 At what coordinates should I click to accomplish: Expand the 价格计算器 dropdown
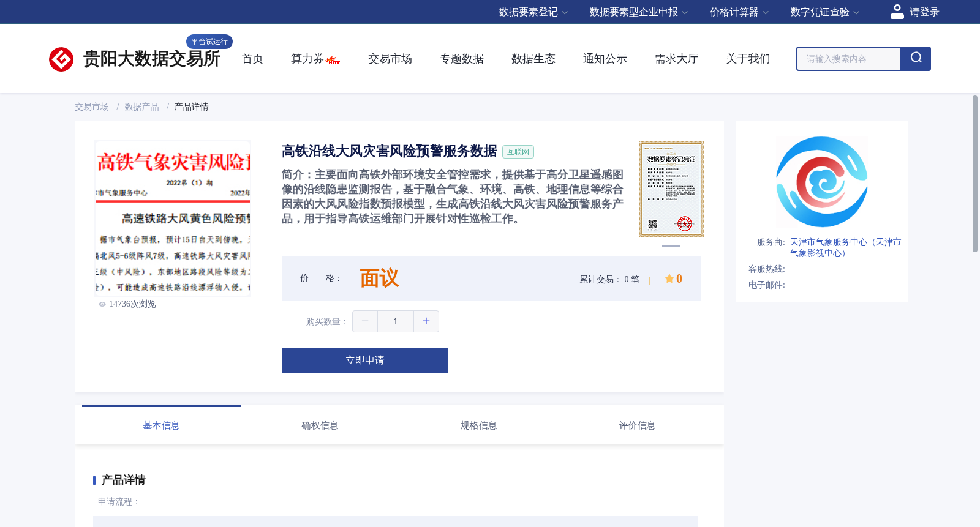tap(739, 12)
